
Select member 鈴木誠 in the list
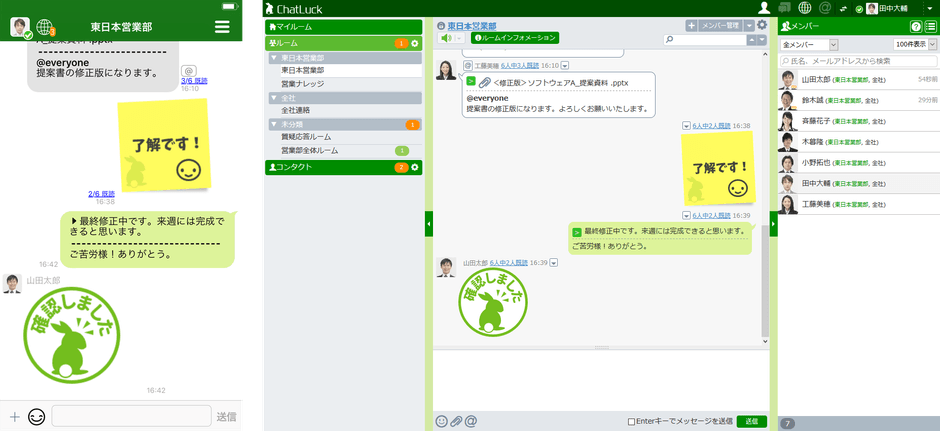pos(858,100)
